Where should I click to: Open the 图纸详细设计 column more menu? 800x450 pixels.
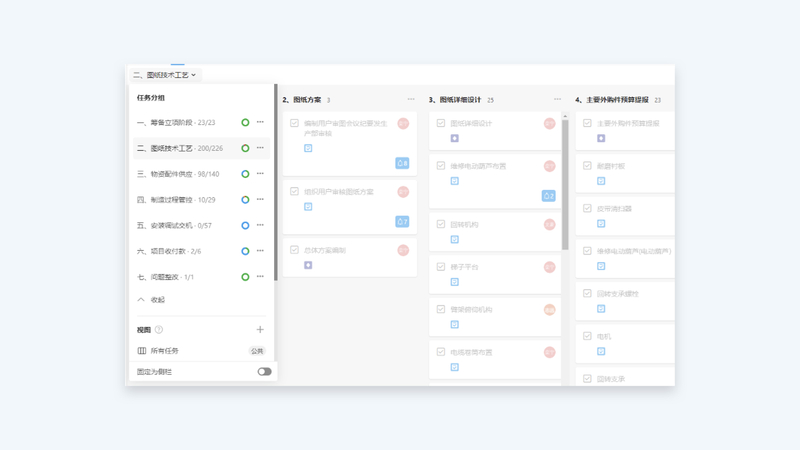pyautogui.click(x=557, y=100)
